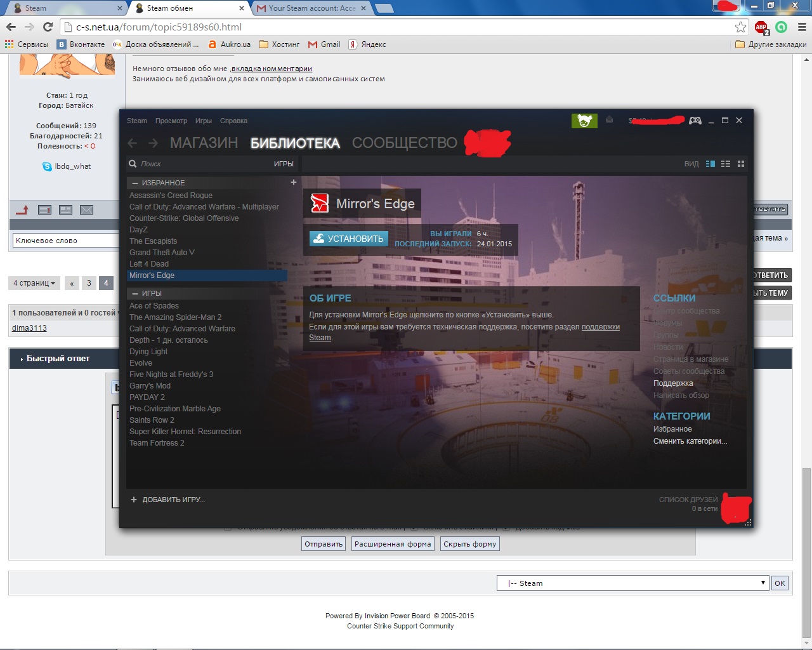The width and height of the screenshot is (812, 650).
Task: Go back in Chrome browser
Action: pyautogui.click(x=11, y=27)
